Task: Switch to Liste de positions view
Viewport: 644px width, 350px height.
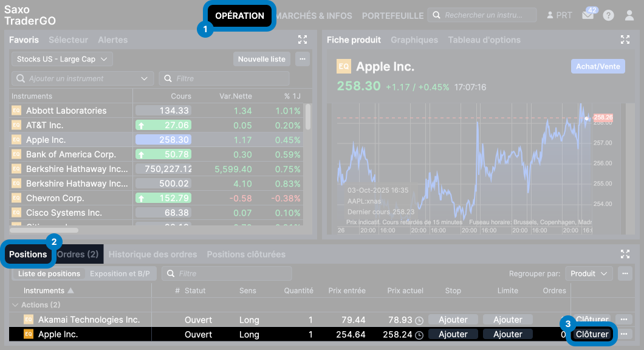Action: click(49, 273)
